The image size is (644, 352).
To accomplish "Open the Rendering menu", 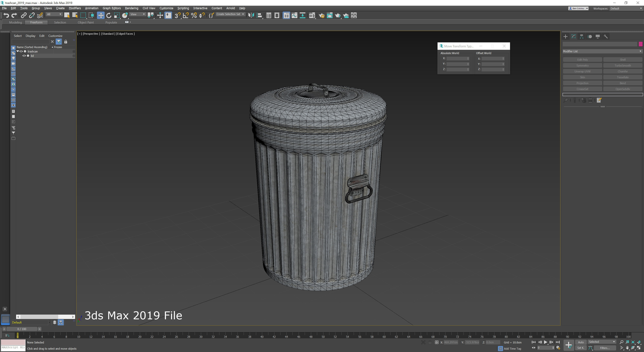I will tap(131, 8).
